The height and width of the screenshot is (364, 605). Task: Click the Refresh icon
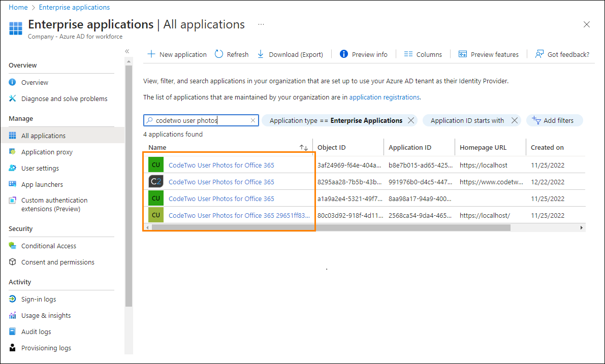click(x=219, y=54)
